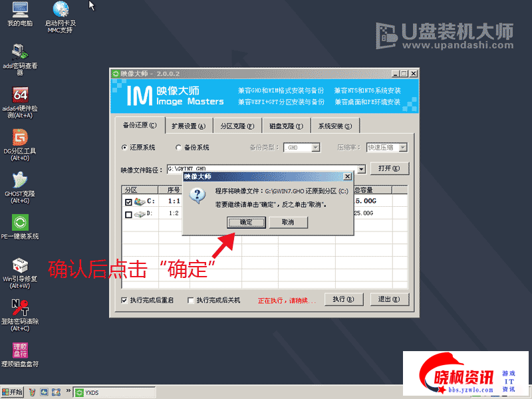532x399 pixels.
Task: Select the 备份系统 radio button
Action: [x=178, y=148]
